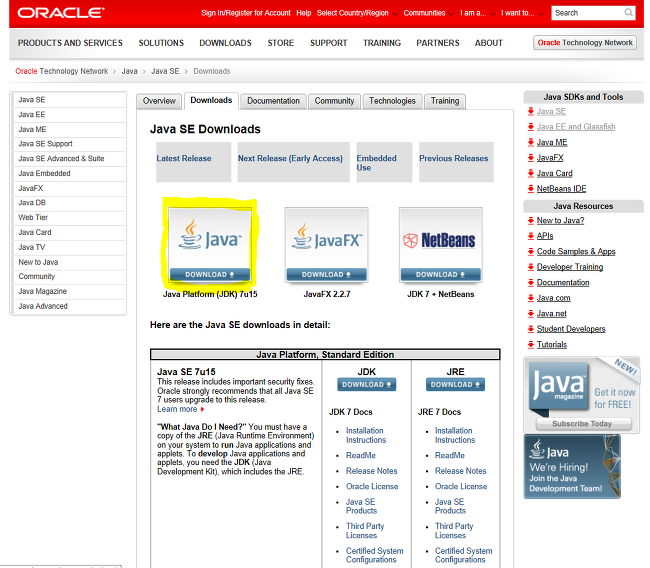Image resolution: width=650 pixels, height=568 pixels.
Task: Click the Previous Releases link
Action: 454,158
